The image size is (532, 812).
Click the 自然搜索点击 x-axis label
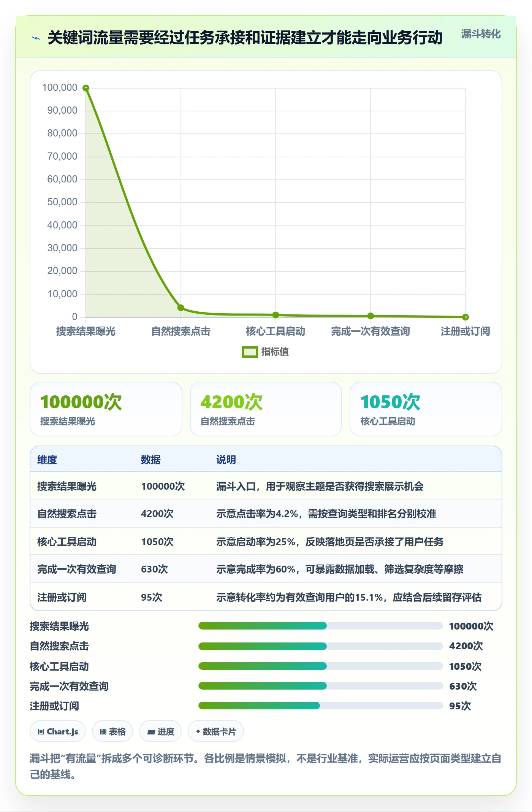click(181, 331)
